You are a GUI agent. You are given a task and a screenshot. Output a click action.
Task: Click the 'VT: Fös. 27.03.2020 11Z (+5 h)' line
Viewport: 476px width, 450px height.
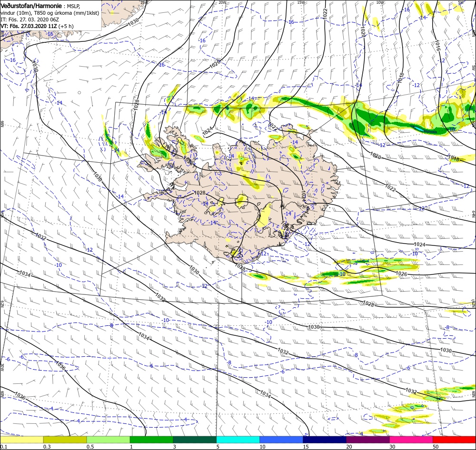point(37,26)
